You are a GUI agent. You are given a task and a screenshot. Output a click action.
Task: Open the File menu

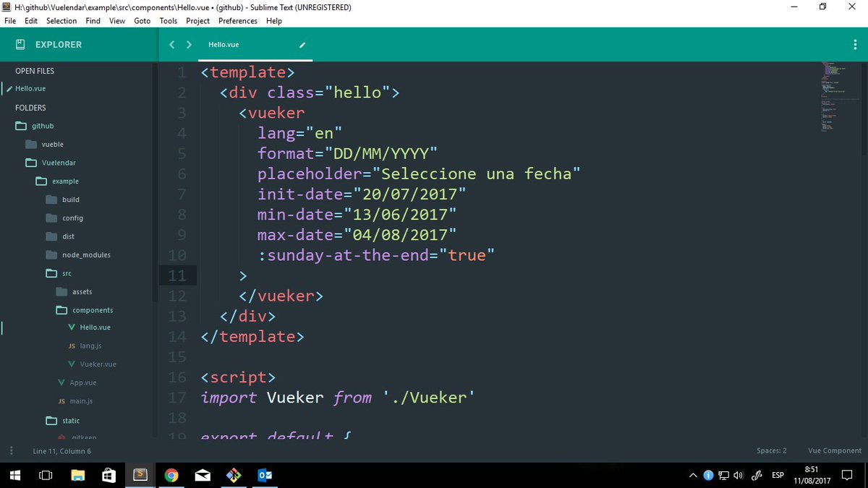10,21
